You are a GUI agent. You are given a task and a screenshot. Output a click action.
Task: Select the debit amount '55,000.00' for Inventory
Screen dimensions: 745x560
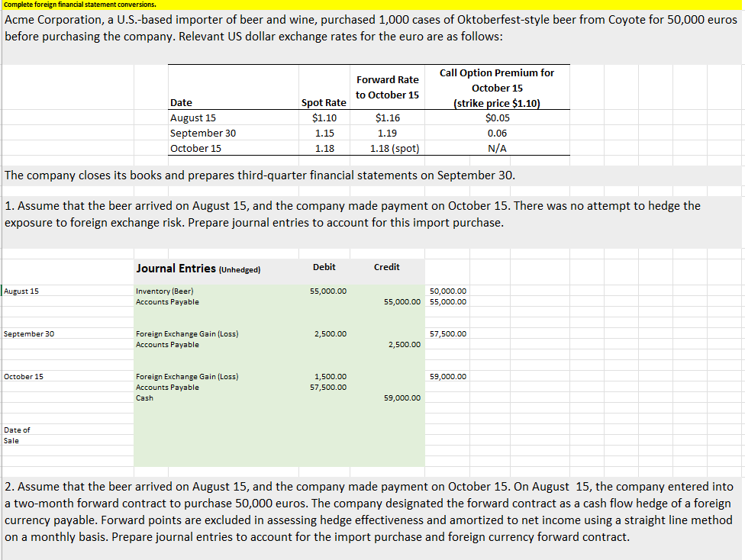(328, 291)
